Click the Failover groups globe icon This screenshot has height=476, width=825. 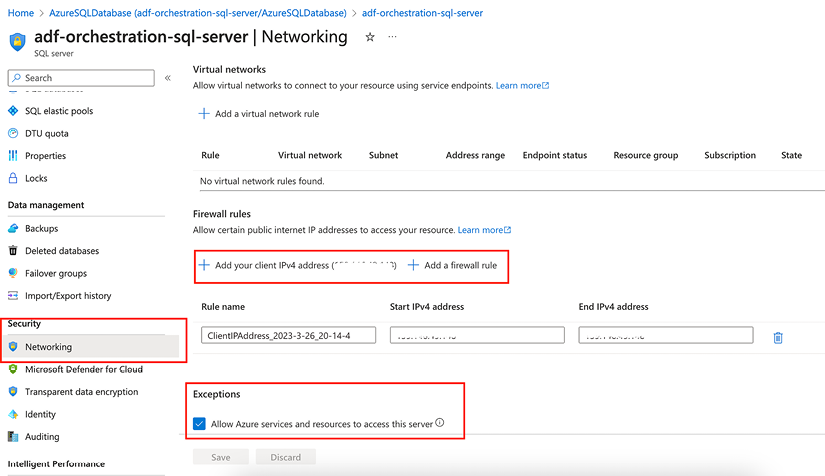click(x=13, y=273)
